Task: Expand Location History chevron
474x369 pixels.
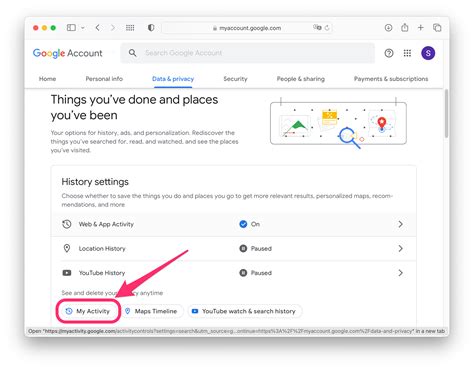Action: (400, 249)
